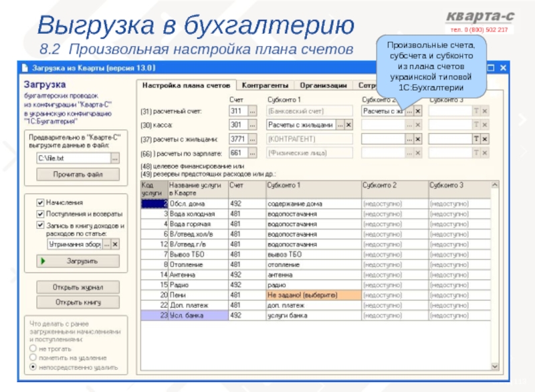This screenshot has height=392, width=535.
Task: Click the C:\file.txt path input
Action: [74, 159]
